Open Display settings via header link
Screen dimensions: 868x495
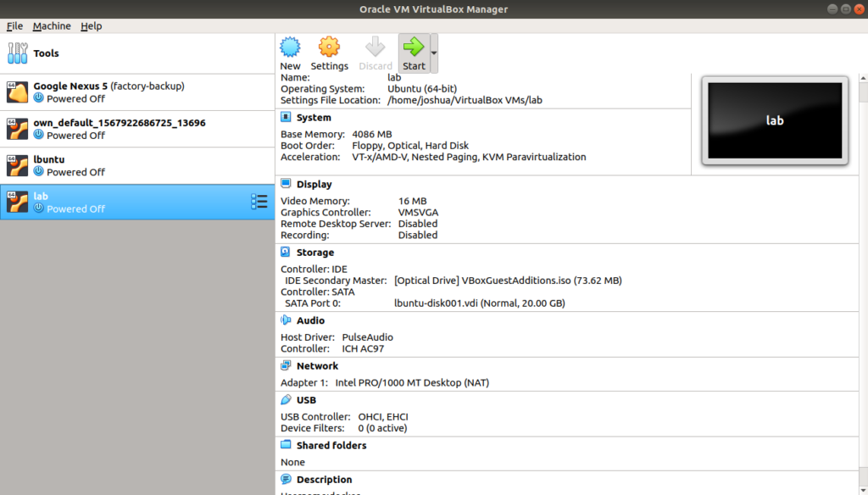314,185
